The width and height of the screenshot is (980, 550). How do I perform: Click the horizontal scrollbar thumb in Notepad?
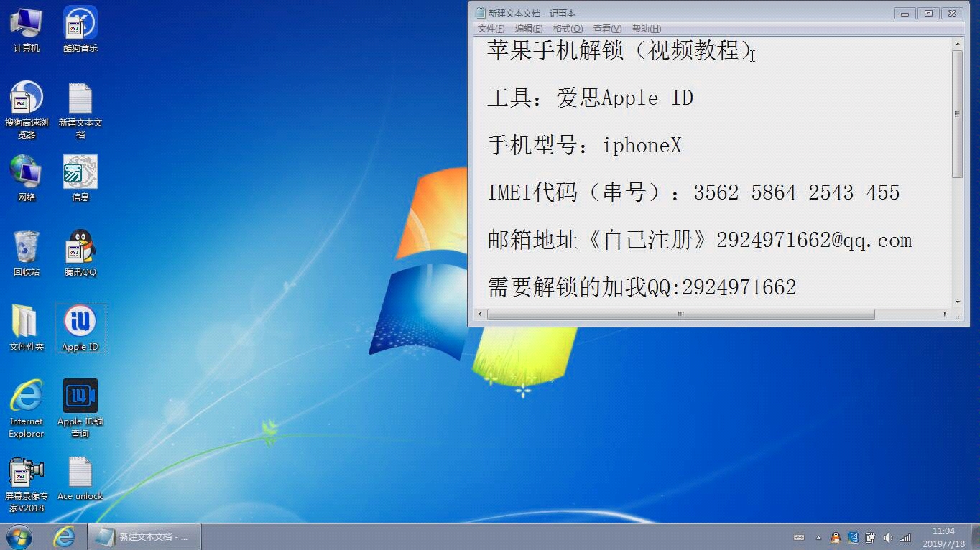coord(681,314)
